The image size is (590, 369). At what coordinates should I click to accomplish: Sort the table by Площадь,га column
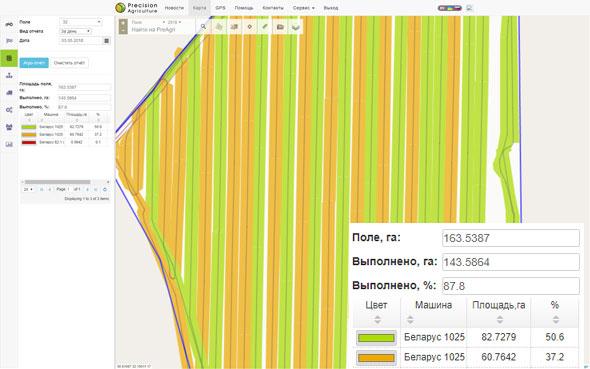tap(499, 312)
